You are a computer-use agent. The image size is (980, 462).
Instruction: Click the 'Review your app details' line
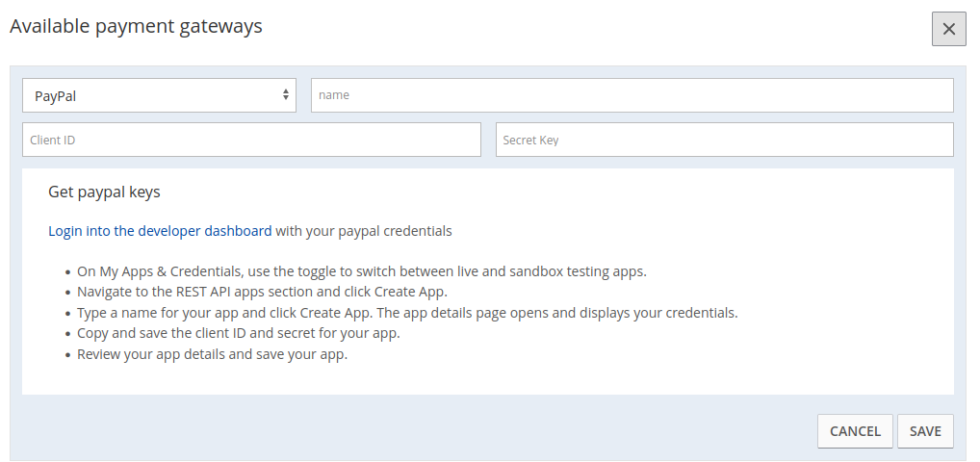point(213,354)
